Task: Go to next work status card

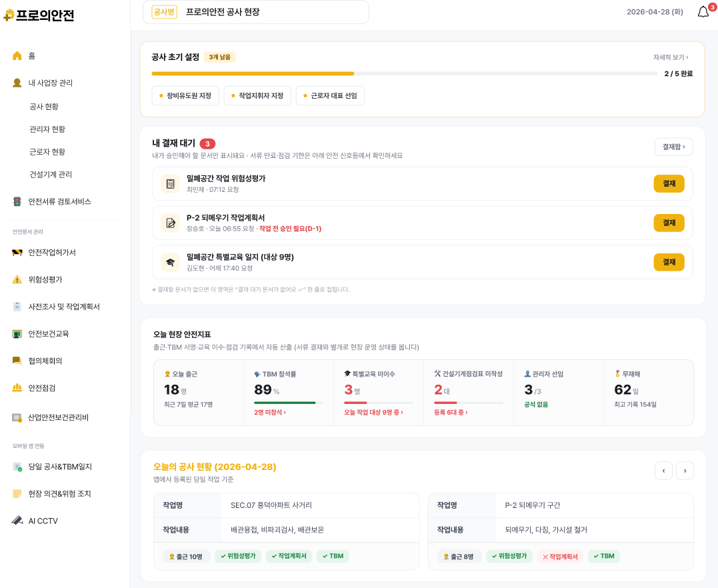Action: [x=685, y=470]
